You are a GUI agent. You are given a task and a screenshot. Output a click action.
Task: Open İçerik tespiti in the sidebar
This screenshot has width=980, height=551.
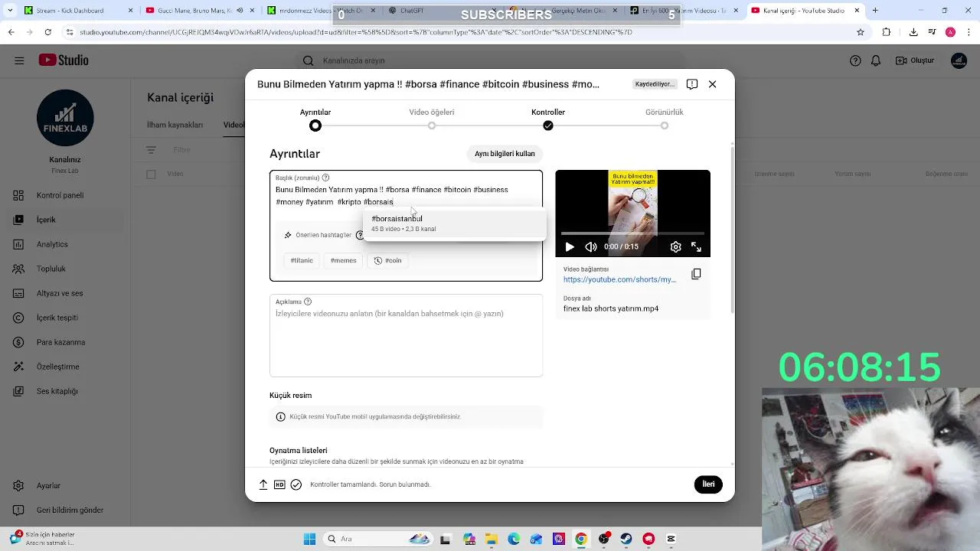click(x=57, y=318)
